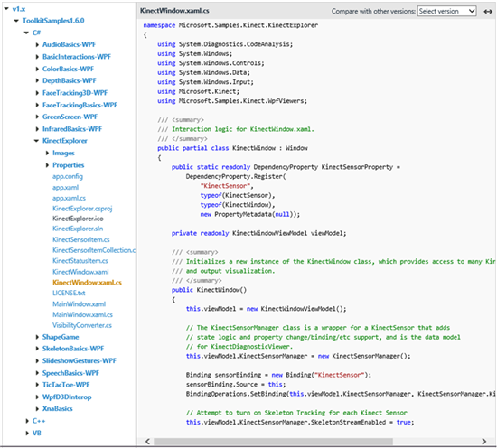The height and width of the screenshot is (448, 497).
Task: Click the 'using Microsoft.Kinect;' line
Action: 199,91
